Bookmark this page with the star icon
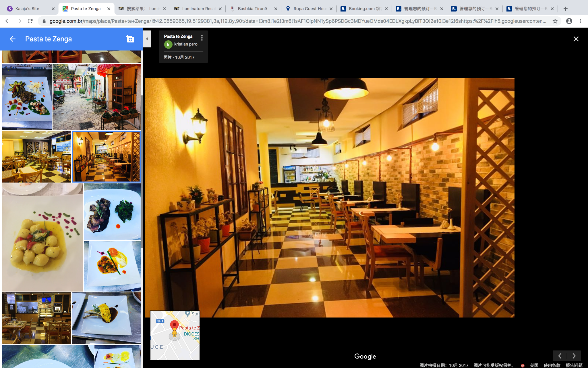 coord(555,21)
